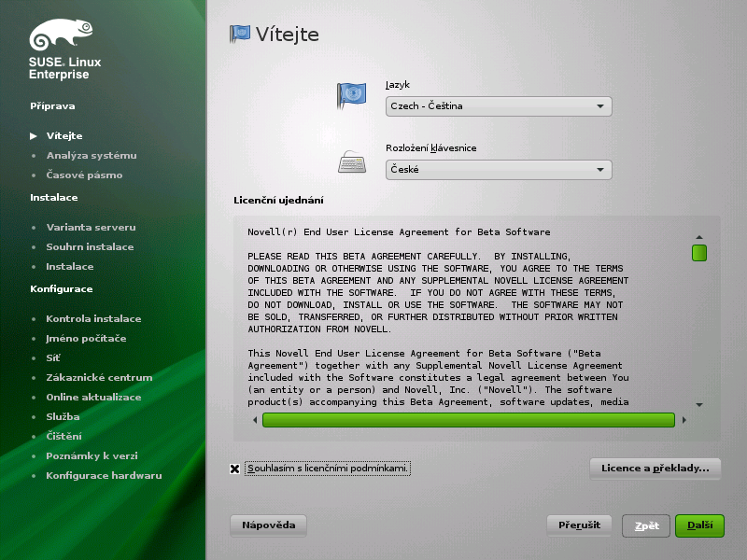Select Služba step in sidebar

[x=63, y=416]
